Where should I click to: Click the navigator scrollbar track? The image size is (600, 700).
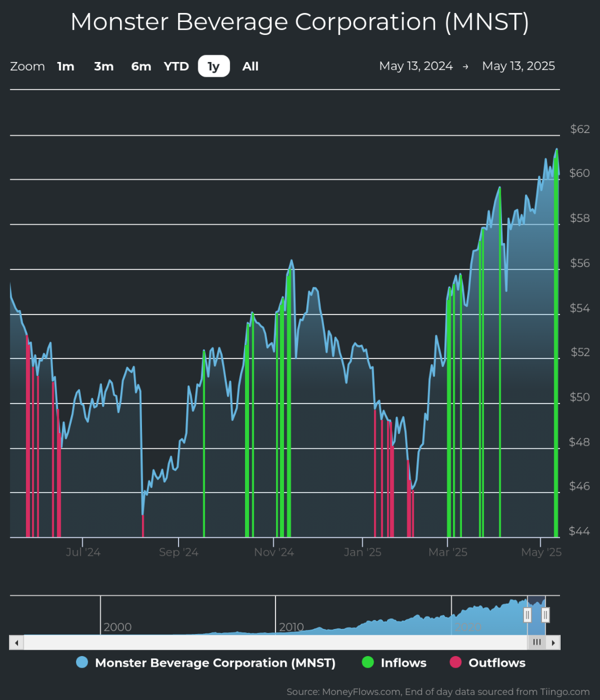(x=275, y=643)
